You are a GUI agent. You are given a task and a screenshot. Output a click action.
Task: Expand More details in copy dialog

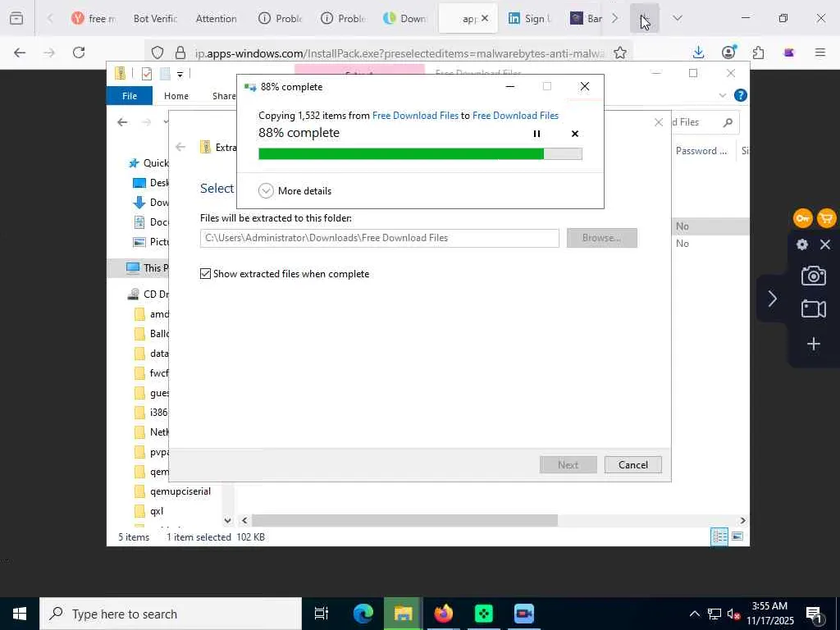click(x=294, y=190)
